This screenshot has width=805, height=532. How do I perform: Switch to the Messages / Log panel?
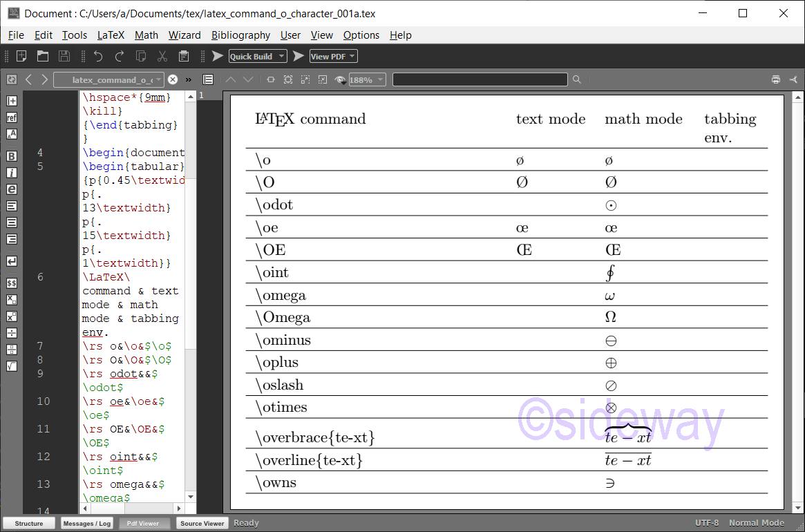click(x=87, y=523)
